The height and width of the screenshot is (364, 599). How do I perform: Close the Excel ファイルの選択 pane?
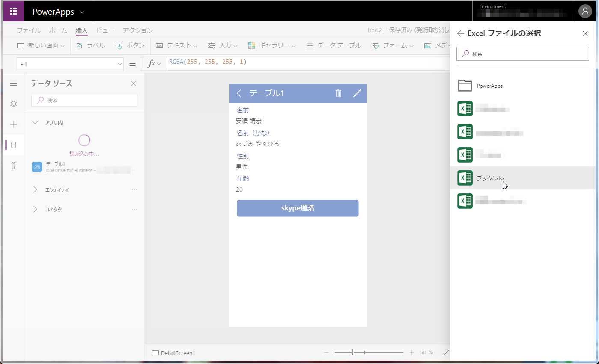[585, 33]
